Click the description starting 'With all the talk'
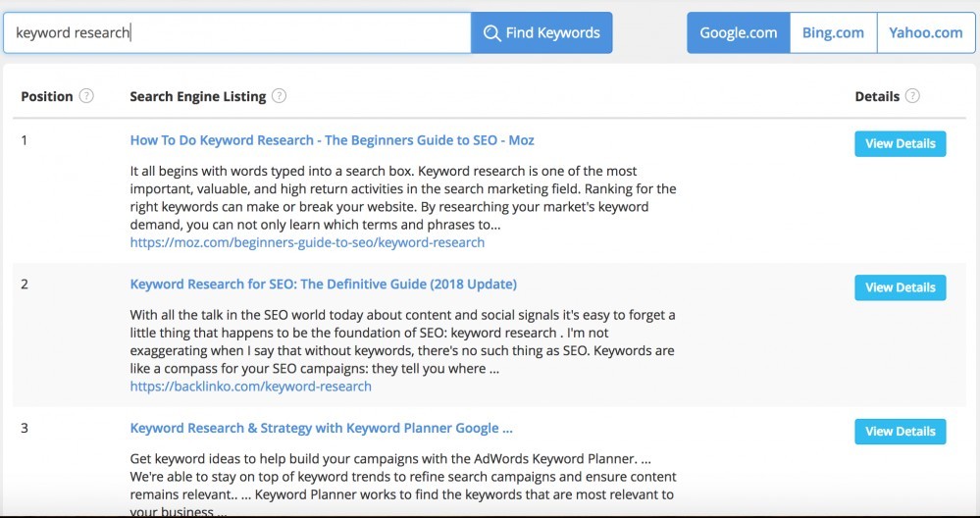 403,341
